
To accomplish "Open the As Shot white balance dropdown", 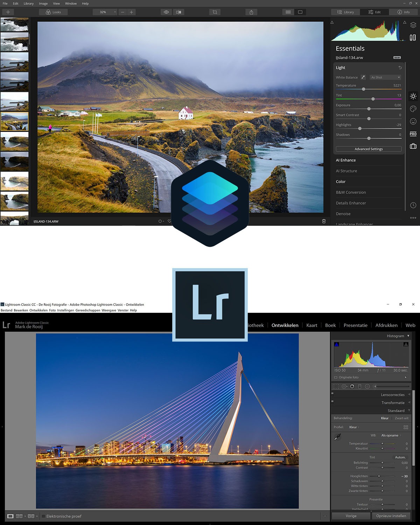I will click(385, 77).
